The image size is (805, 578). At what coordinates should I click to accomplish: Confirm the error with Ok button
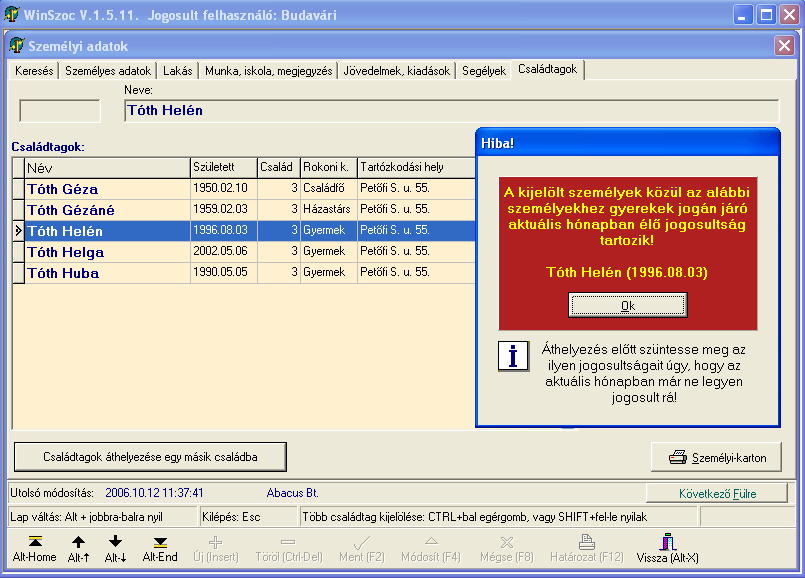[x=627, y=306]
